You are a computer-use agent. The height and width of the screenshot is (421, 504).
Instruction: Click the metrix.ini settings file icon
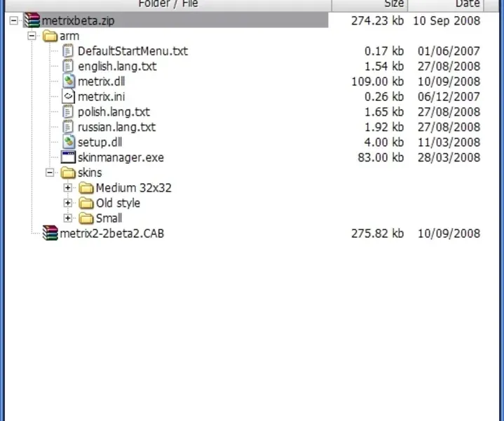[x=68, y=96]
